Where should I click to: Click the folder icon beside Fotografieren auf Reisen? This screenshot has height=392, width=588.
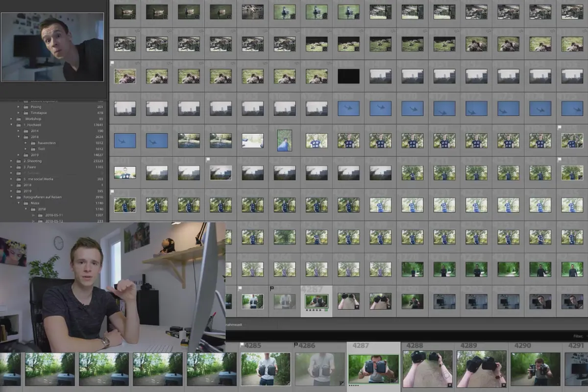tap(19, 197)
